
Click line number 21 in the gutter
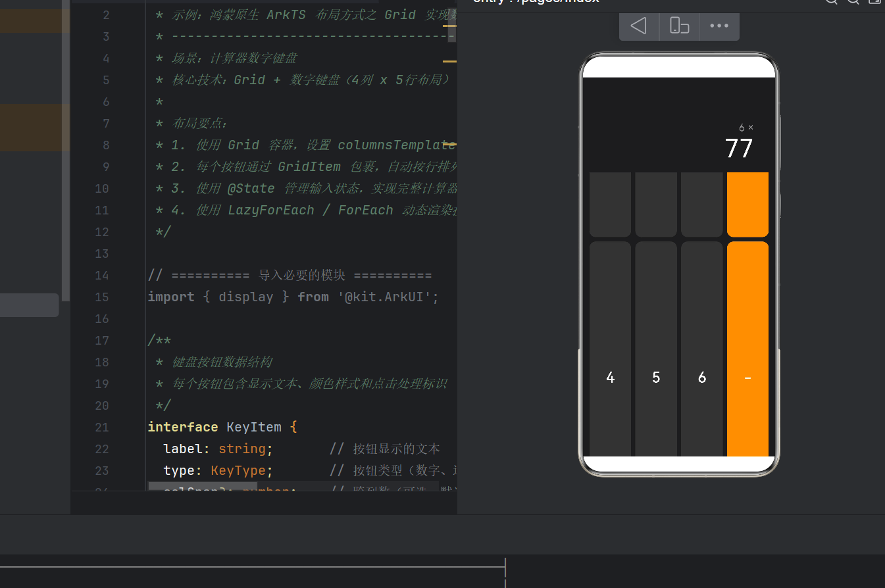pos(102,427)
